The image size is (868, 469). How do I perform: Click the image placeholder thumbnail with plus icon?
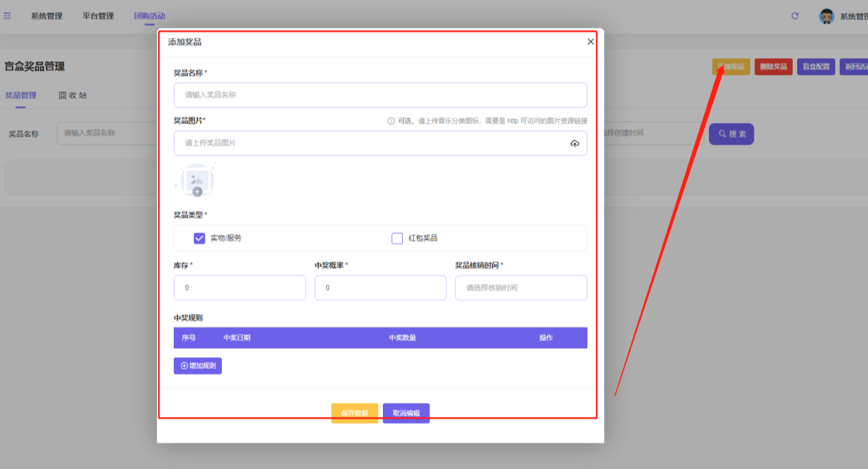(196, 178)
